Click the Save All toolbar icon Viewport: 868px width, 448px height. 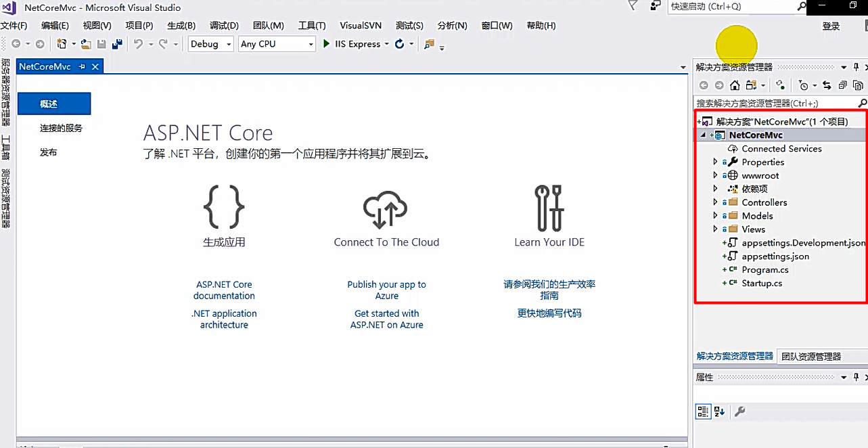click(118, 44)
